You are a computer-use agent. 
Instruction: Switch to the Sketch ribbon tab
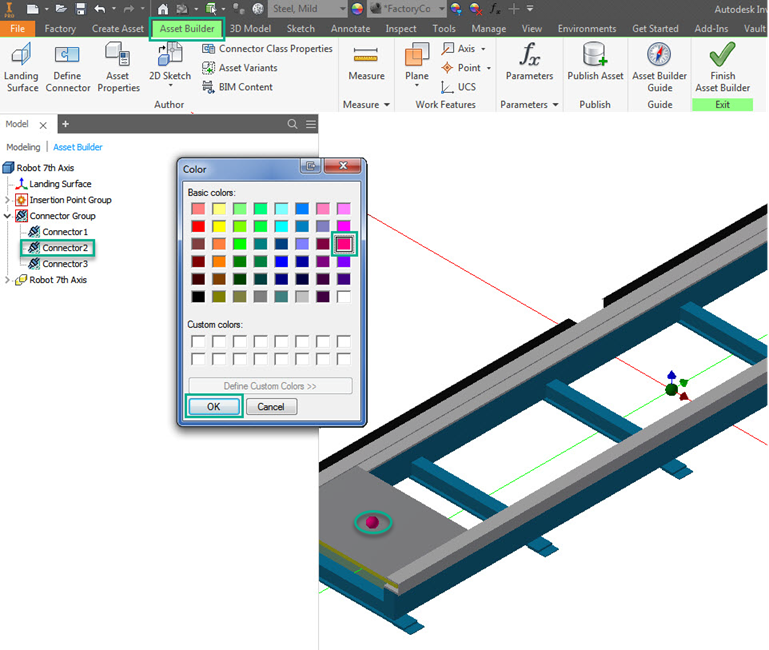coord(301,28)
